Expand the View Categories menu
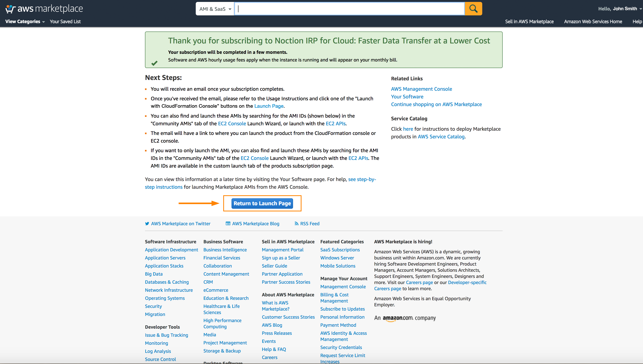Viewport: 643px width, 364px height. click(25, 22)
